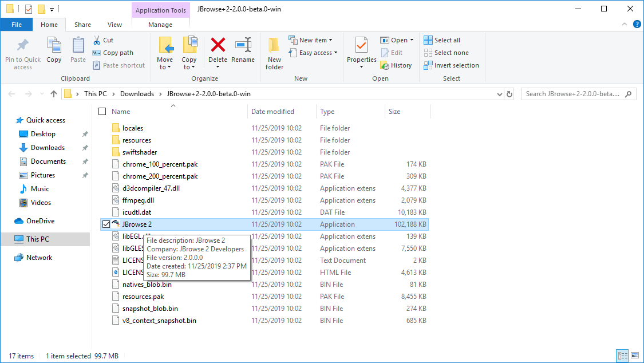Open the File menu
644x363 pixels.
[x=17, y=25]
